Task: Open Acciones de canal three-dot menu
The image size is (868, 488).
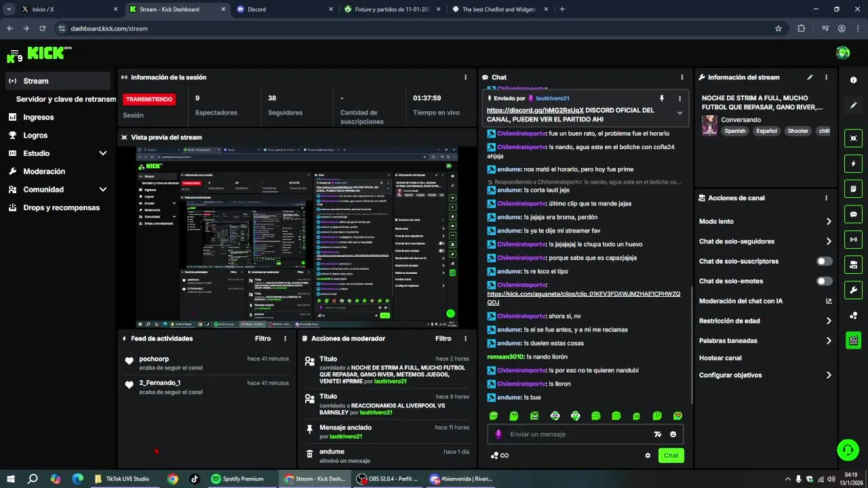Action: (826, 198)
